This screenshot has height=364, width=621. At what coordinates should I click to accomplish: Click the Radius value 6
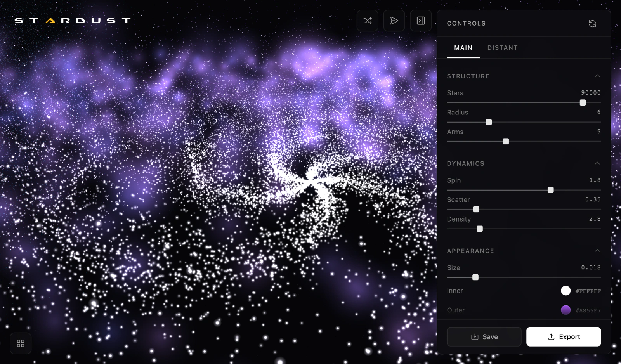(599, 112)
